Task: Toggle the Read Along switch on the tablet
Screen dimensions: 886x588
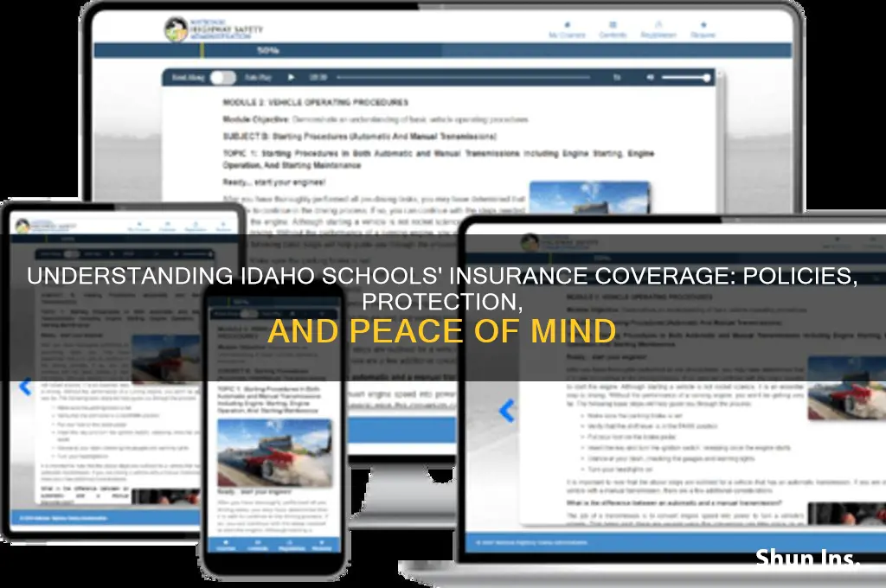Action: point(72,254)
